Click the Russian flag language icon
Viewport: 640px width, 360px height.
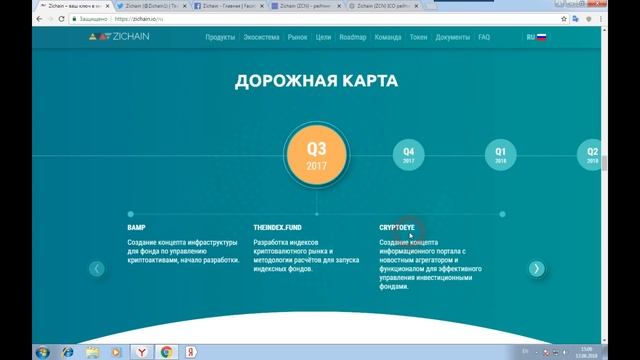[x=542, y=37]
